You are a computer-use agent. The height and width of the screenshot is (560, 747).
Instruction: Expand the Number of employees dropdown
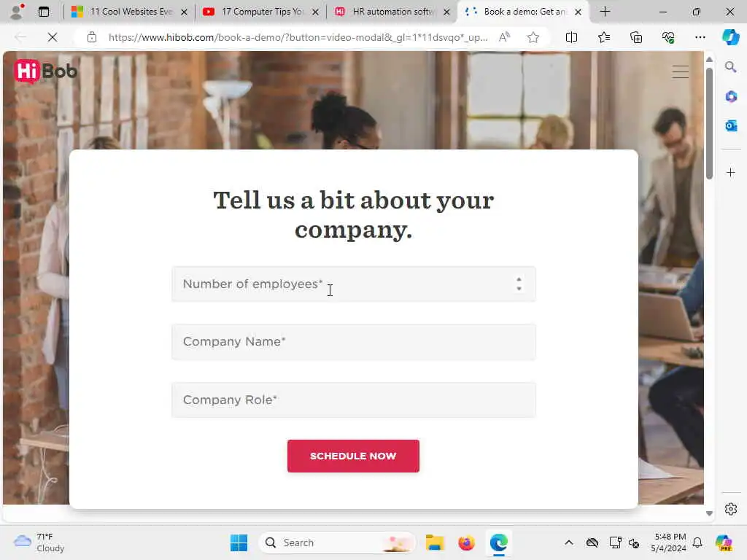tap(354, 284)
